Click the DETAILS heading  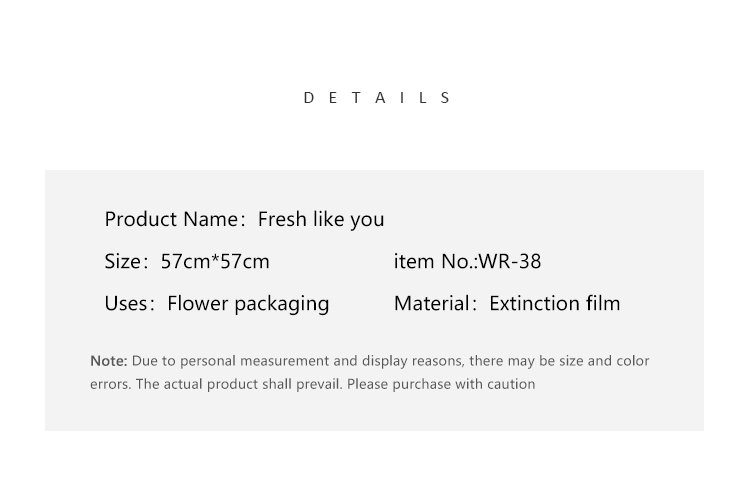click(x=377, y=98)
